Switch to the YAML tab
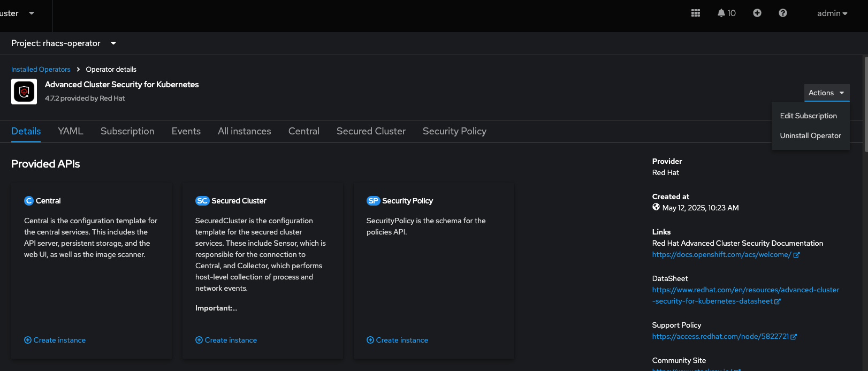This screenshot has width=868, height=371. click(x=71, y=131)
